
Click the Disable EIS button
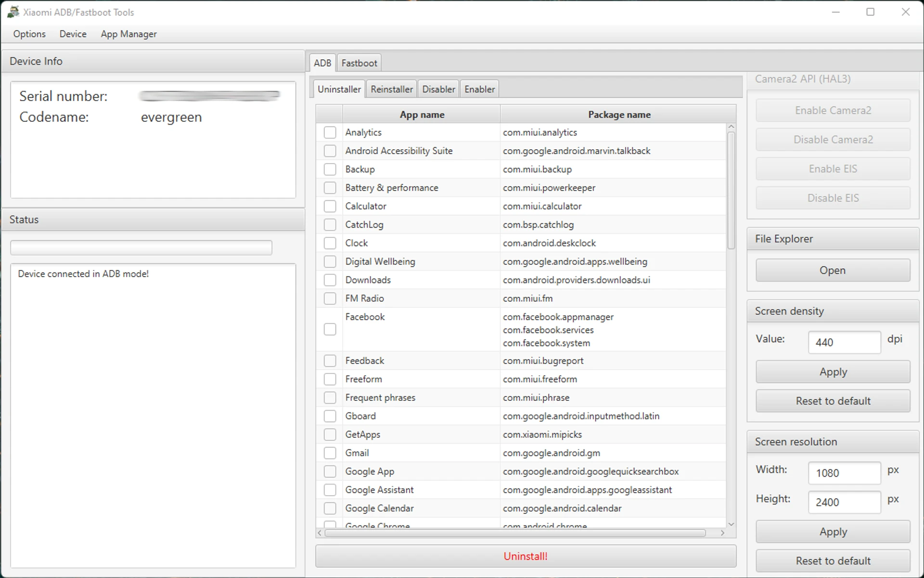tap(833, 198)
